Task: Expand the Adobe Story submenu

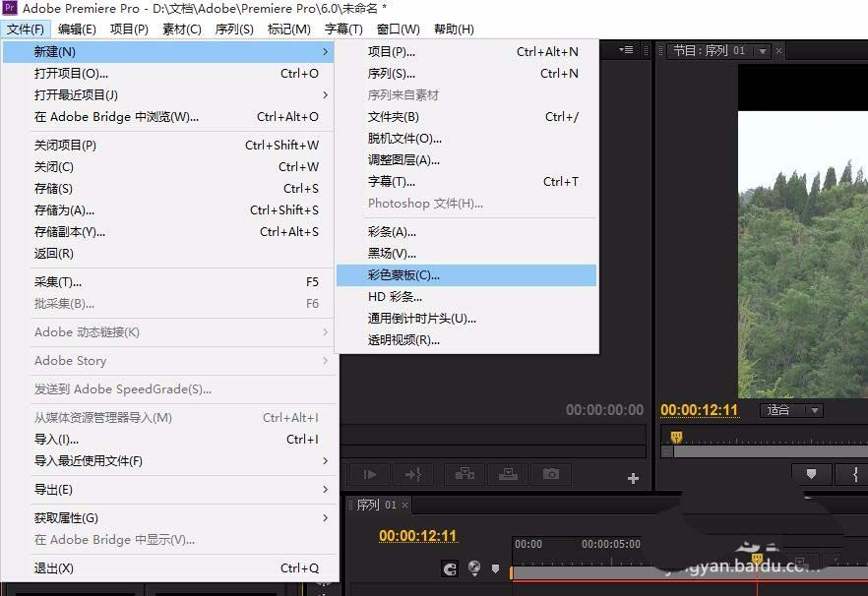Action: point(168,361)
